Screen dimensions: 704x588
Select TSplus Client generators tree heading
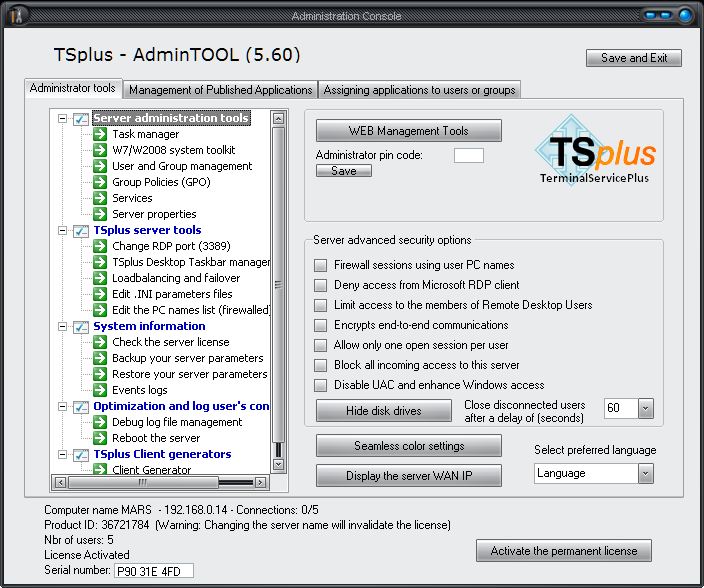pos(162,454)
